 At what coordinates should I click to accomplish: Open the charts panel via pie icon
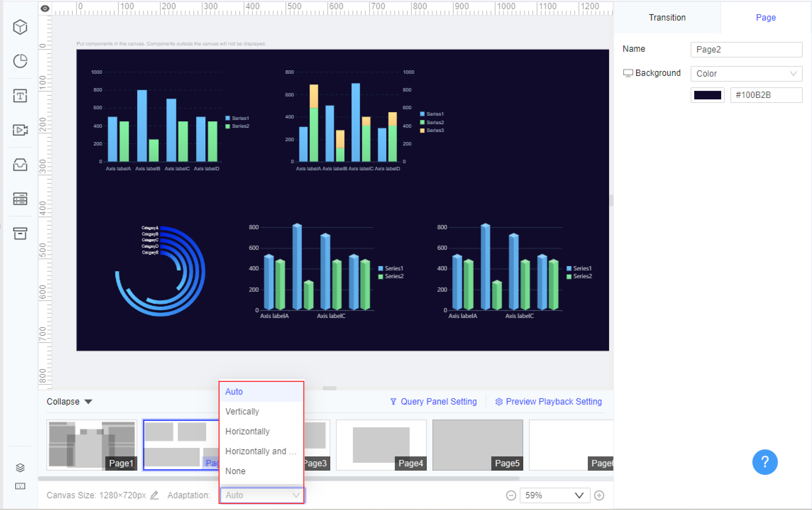(20, 61)
